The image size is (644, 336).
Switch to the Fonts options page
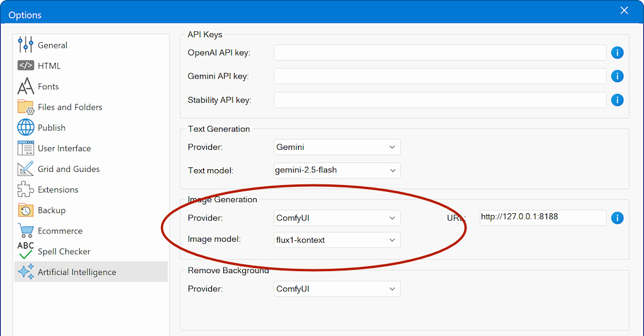coord(91,86)
